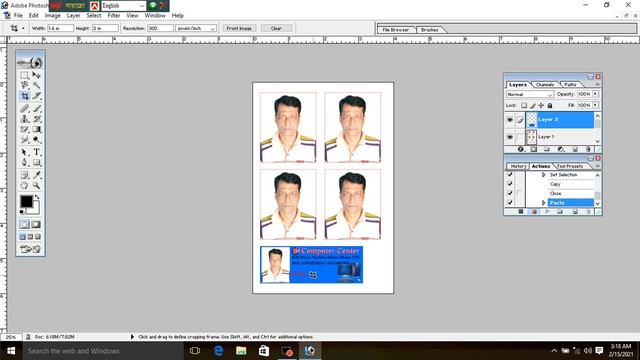Viewport: 640px width, 360px height.
Task: Create a new layer in Layers panel
Action: 575,149
